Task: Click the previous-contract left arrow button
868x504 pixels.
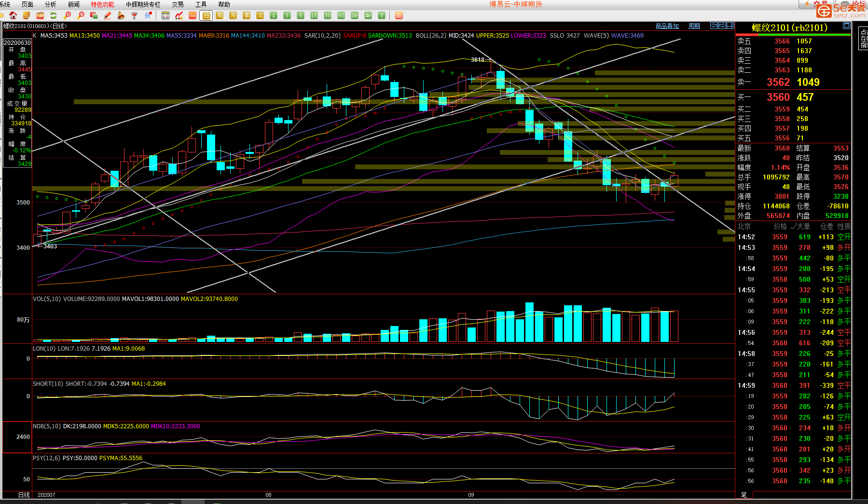Action: [714, 26]
